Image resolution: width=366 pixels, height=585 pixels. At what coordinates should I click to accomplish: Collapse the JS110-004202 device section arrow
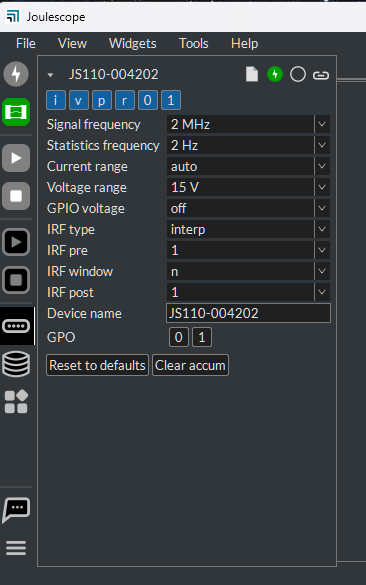50,75
